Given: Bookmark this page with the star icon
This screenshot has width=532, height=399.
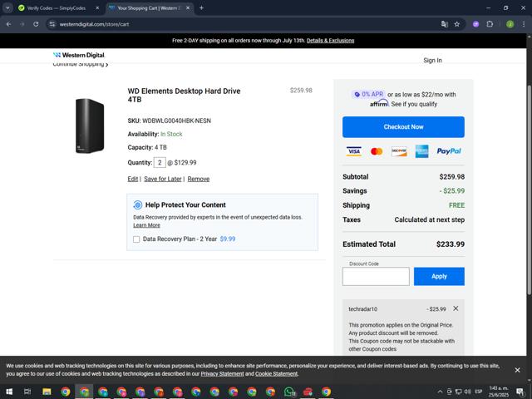Looking at the screenshot, I should (457, 24).
